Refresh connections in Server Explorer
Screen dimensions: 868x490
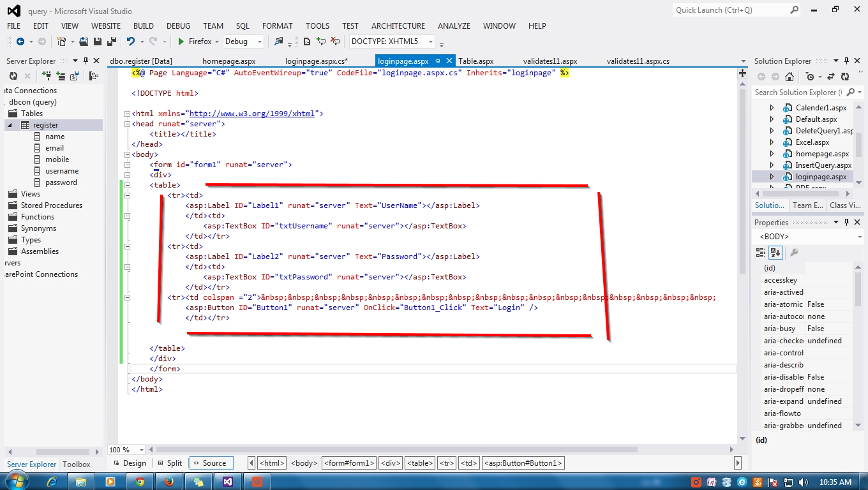click(12, 76)
